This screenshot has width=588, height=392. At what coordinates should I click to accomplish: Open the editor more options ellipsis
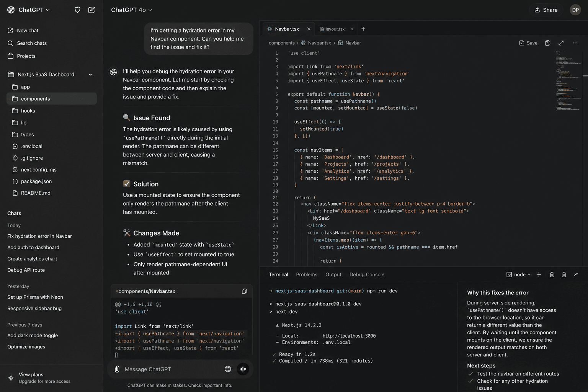coord(575,43)
